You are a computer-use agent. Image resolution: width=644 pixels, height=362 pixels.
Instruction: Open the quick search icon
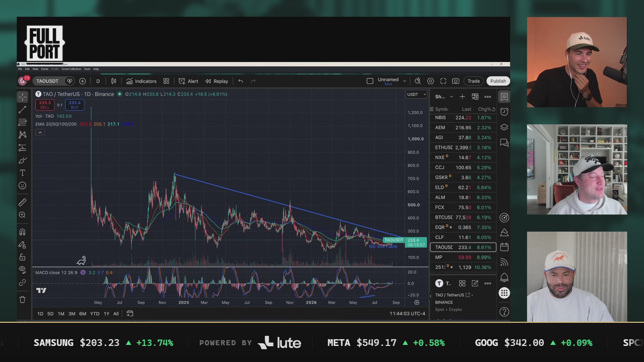418,81
